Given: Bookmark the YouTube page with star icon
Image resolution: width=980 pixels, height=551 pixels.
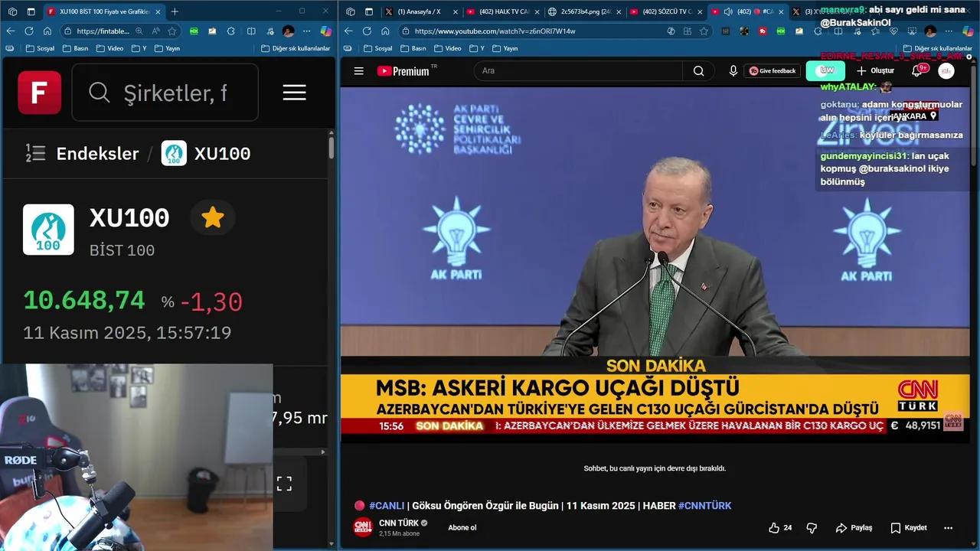Looking at the screenshot, I should click(x=704, y=31).
